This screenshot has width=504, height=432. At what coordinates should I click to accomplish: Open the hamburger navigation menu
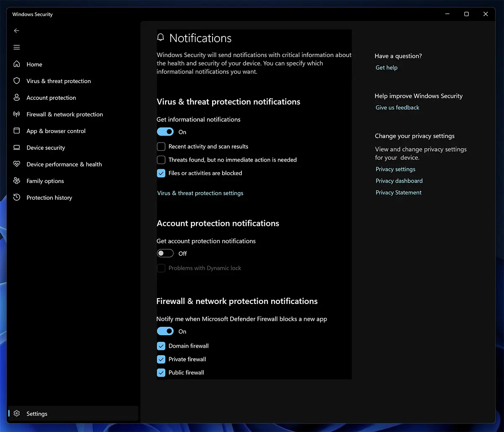[16, 47]
